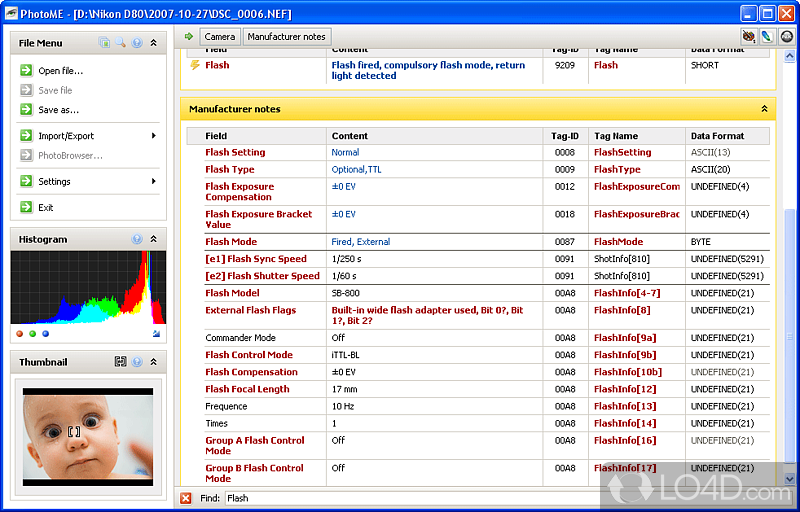
Task: Expand the Settings submenu arrow
Action: [154, 181]
